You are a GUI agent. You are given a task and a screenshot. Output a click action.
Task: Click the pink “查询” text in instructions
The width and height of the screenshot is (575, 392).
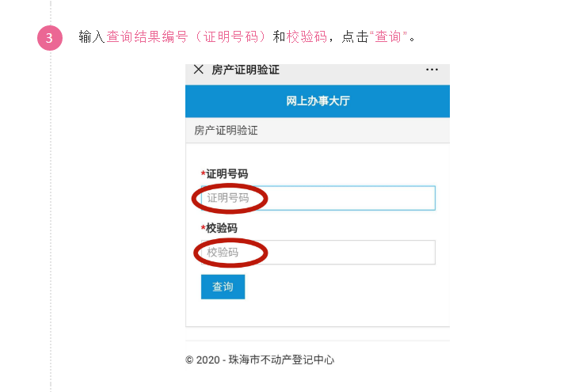pos(389,36)
